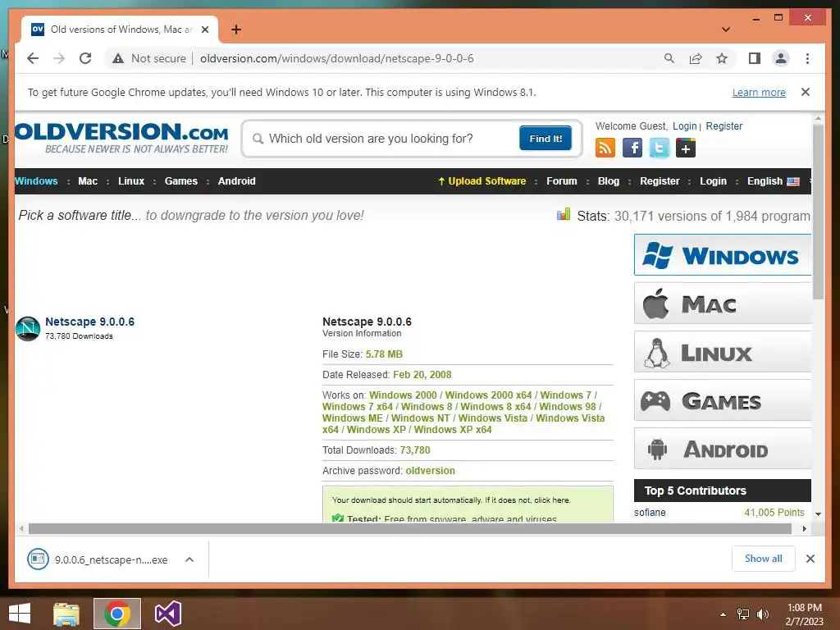The height and width of the screenshot is (630, 840).
Task: Click Login link next to Welcome Guest
Action: point(685,126)
